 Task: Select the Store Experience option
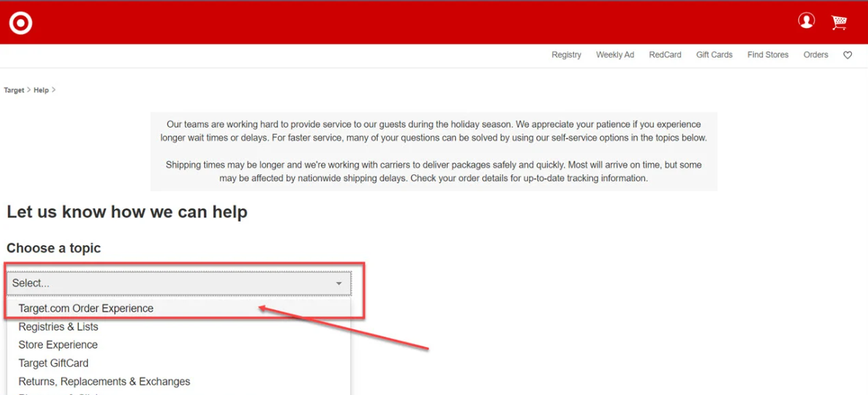178,345
